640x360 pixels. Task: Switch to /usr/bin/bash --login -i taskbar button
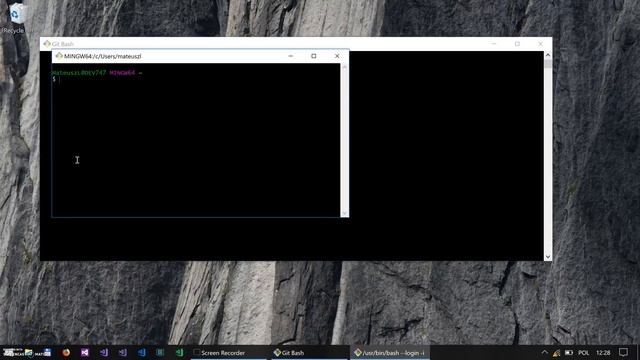390,353
